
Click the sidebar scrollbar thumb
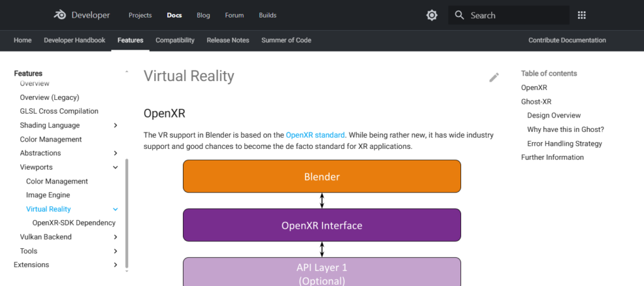click(126, 213)
